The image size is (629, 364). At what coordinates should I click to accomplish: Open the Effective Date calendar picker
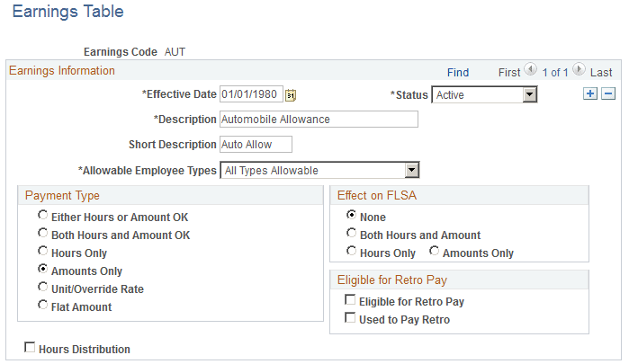291,94
